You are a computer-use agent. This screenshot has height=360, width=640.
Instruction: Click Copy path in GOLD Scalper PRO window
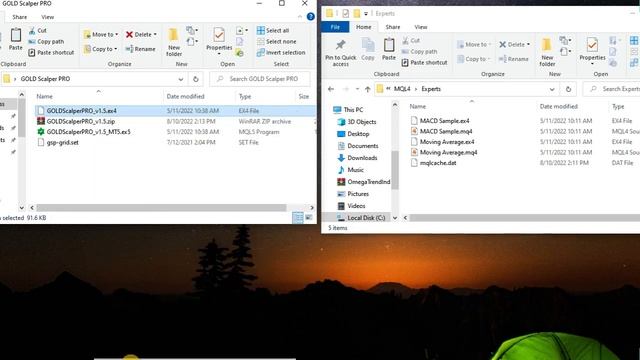(x=46, y=42)
